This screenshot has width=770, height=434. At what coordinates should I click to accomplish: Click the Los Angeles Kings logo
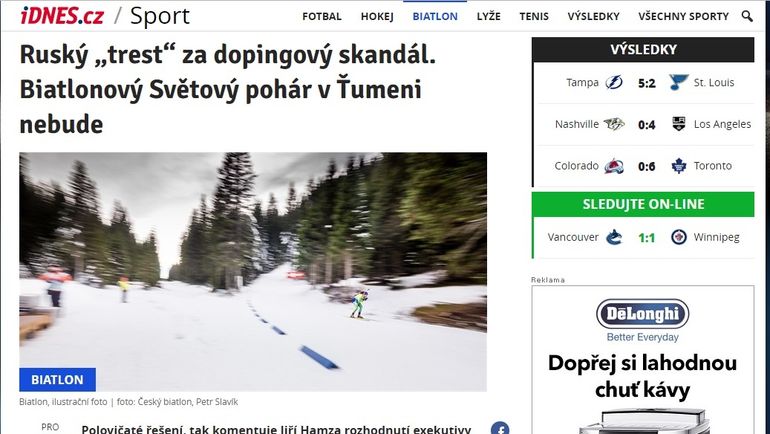click(x=679, y=124)
